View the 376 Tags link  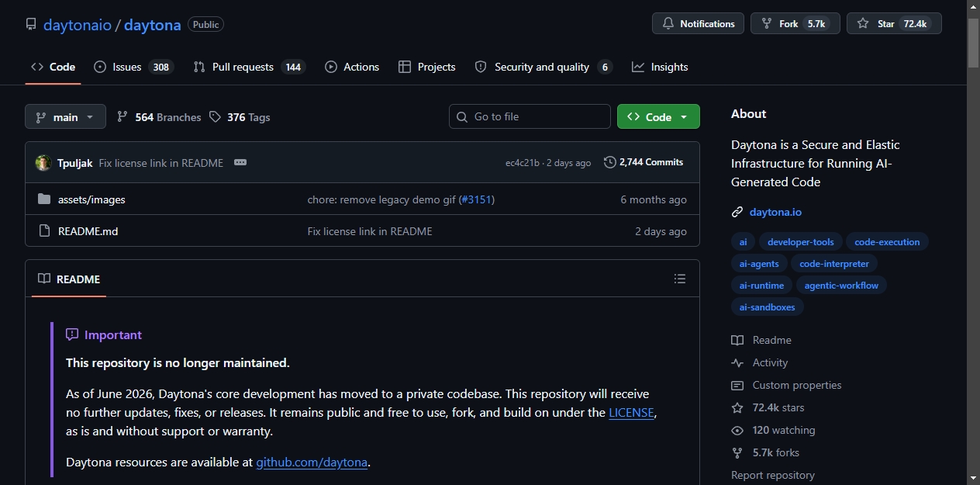tap(240, 117)
